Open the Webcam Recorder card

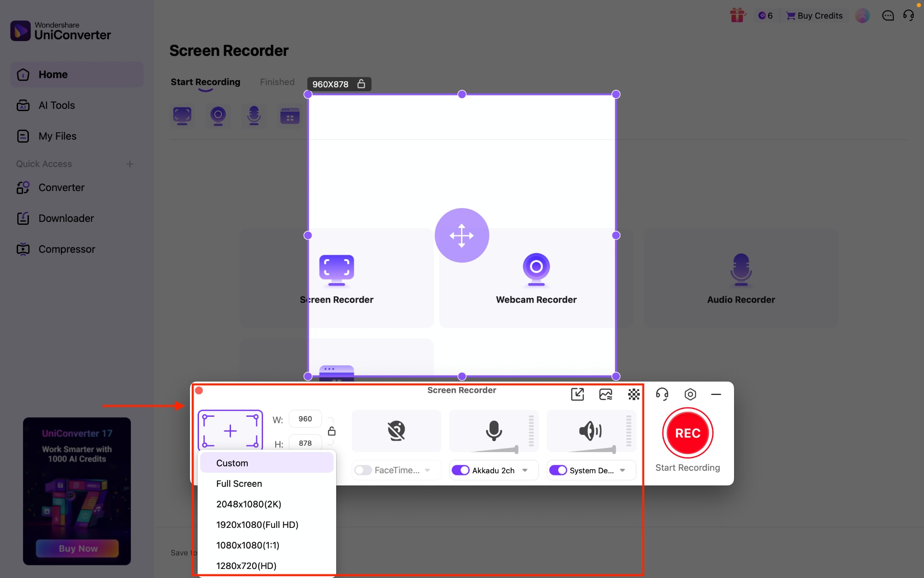536,278
